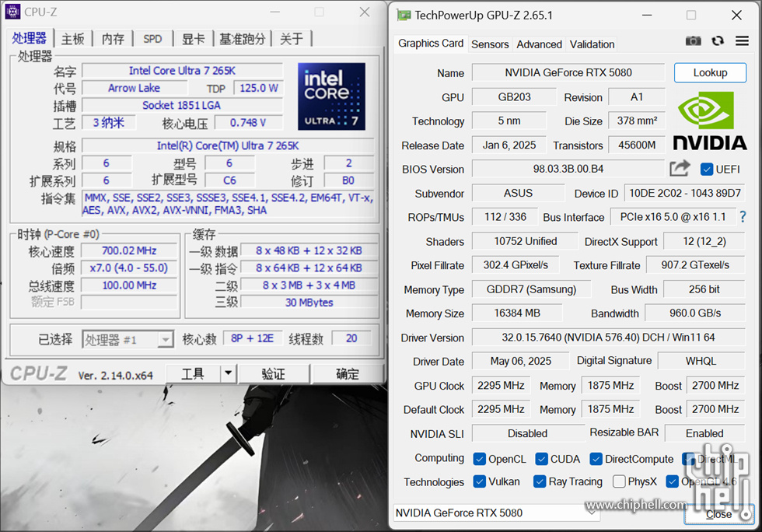Screen dimensions: 762x532
Task: Open the GPU-Z hamburger menu
Action: 742,41
